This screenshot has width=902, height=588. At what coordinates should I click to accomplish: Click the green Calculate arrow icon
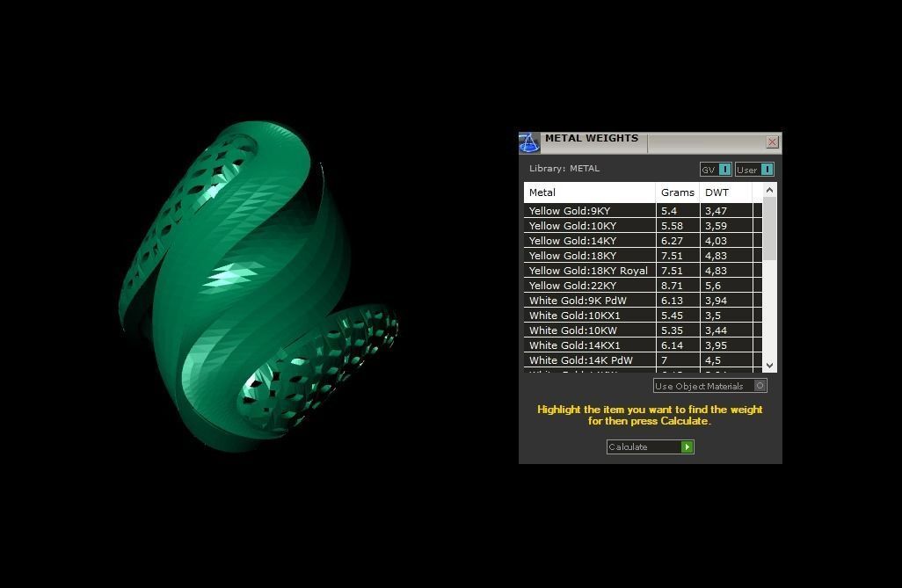[x=687, y=447]
